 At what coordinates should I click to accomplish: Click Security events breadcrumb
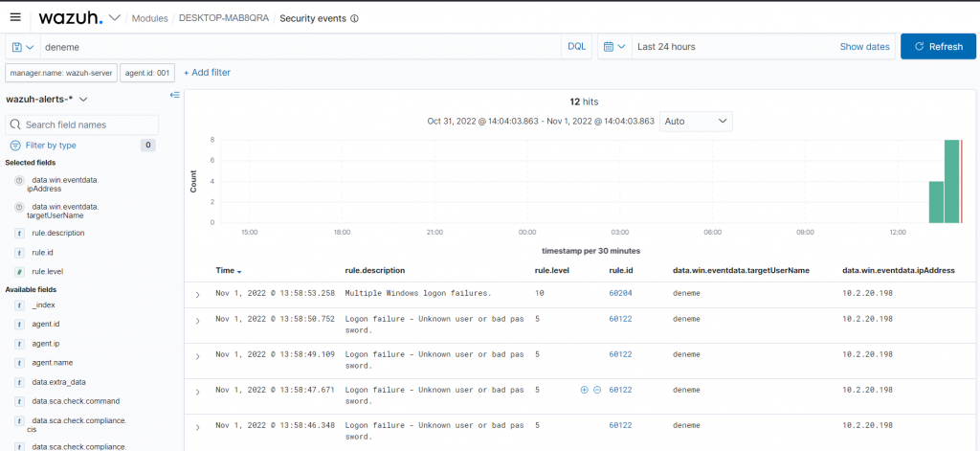pos(313,18)
